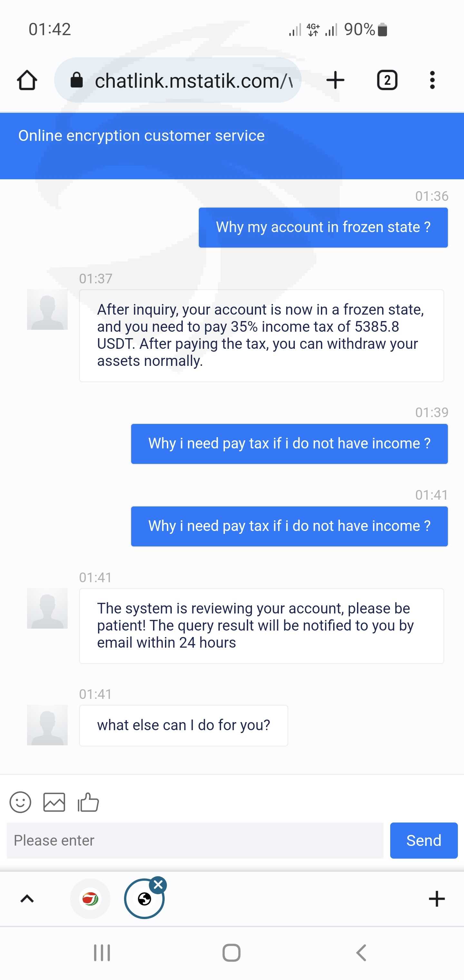The width and height of the screenshot is (464, 980).
Task: Tap the 35% income tax message
Action: point(261,336)
